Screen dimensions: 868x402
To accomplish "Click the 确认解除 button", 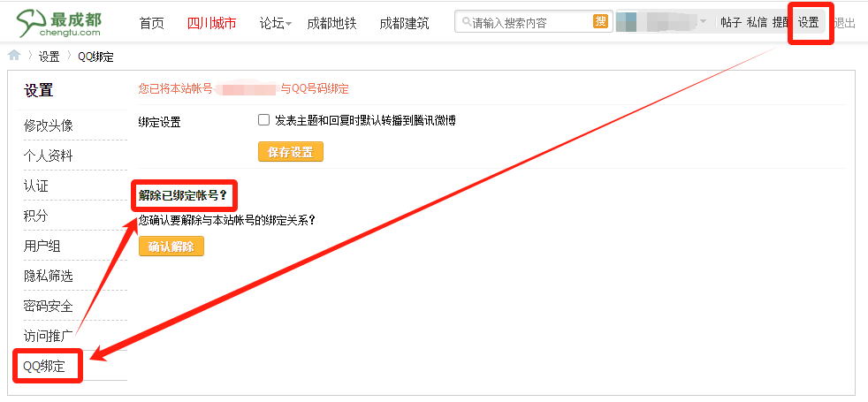I will point(171,247).
